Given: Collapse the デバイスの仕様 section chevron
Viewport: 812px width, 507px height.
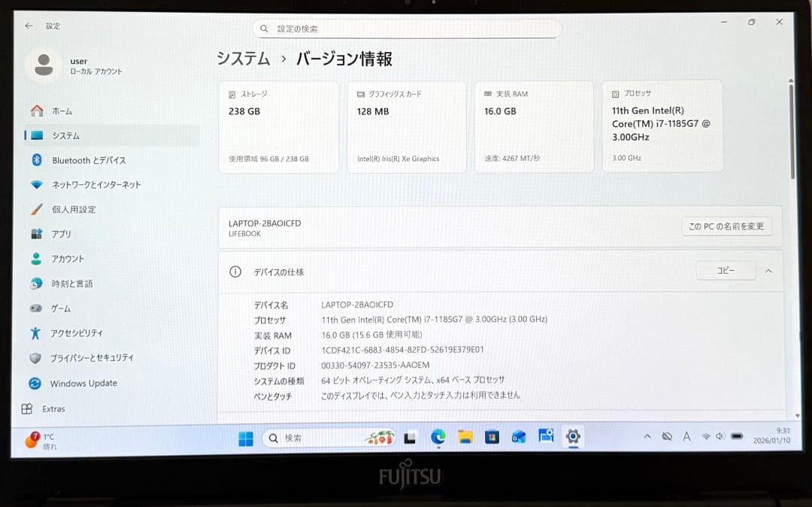Looking at the screenshot, I should 769,271.
